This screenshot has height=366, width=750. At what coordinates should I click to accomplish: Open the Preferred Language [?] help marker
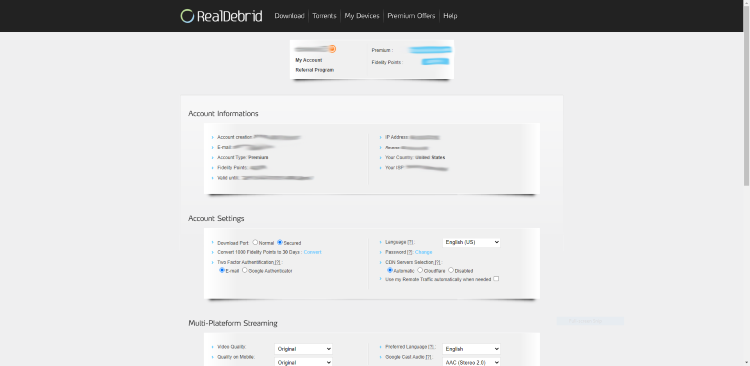432,346
